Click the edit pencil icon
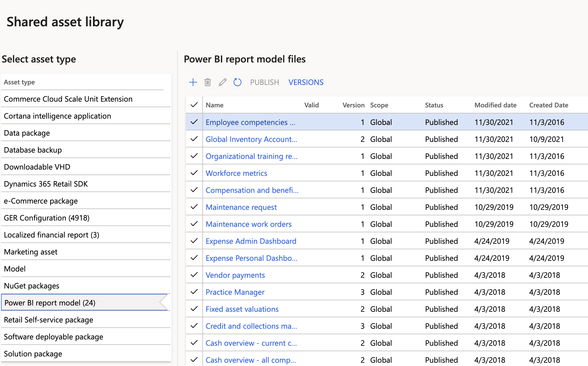This screenshot has width=588, height=366. tap(222, 82)
